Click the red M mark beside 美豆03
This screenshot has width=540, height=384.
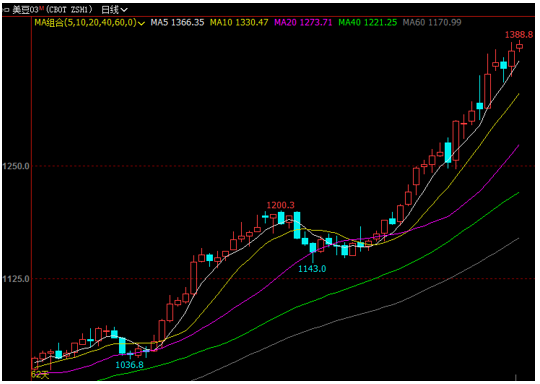(41, 8)
